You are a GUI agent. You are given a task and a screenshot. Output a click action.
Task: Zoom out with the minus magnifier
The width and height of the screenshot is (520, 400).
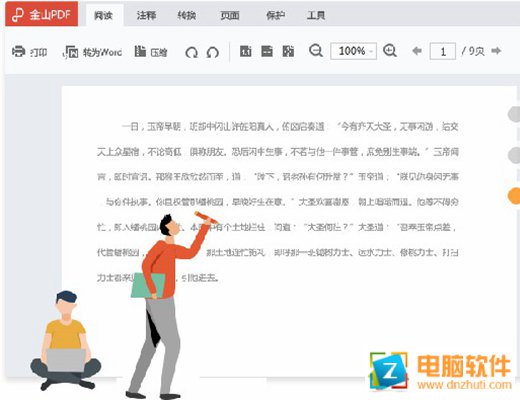(x=316, y=51)
